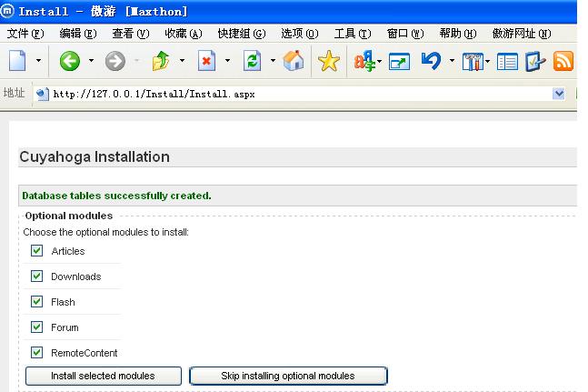
Task: Click the sidebar list view icon
Action: pos(507,62)
